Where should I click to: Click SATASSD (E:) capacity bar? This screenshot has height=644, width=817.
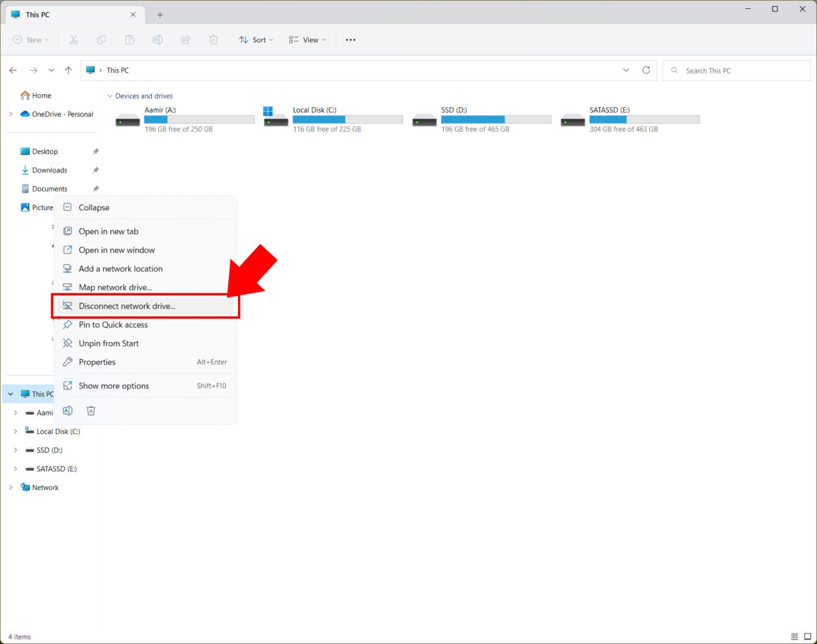click(645, 119)
